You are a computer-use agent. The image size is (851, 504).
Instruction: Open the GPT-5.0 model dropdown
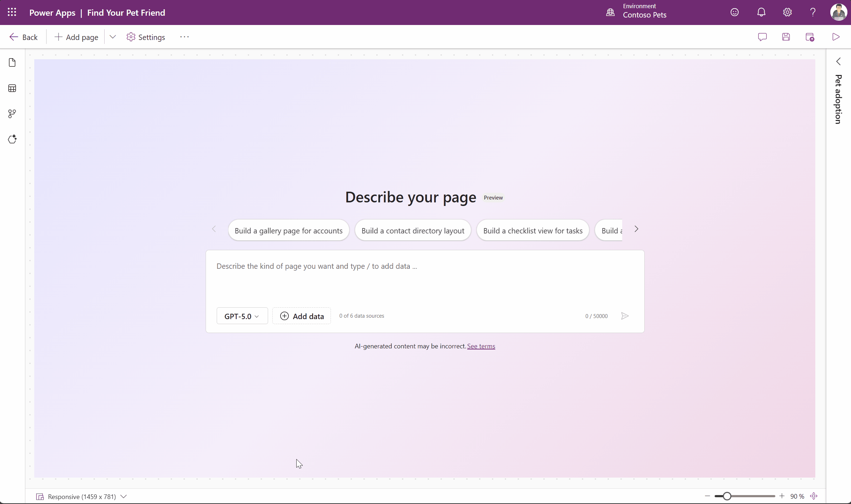[242, 316]
